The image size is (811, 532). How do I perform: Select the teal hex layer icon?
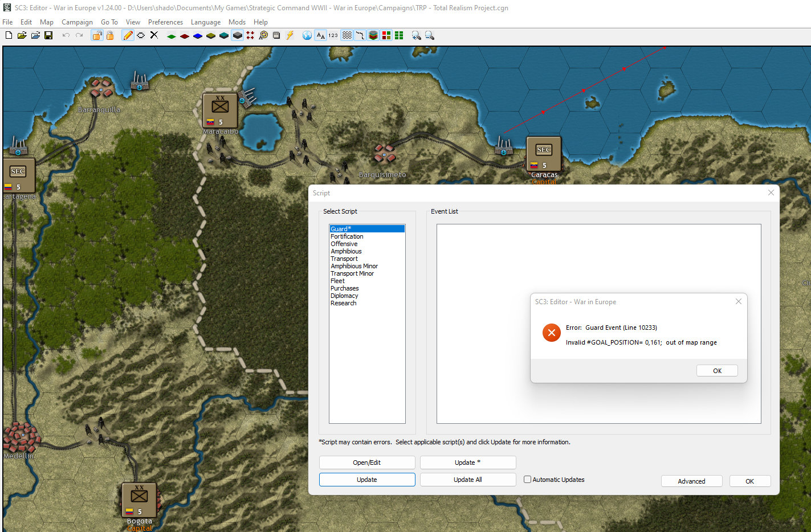[224, 36]
